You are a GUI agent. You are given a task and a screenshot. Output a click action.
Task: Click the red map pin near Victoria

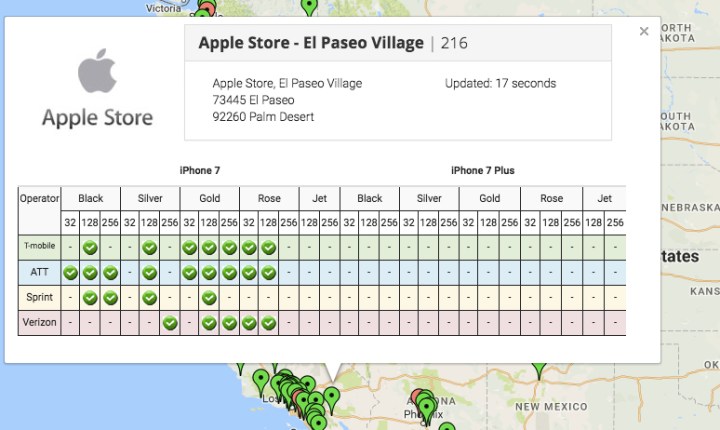[208, 8]
